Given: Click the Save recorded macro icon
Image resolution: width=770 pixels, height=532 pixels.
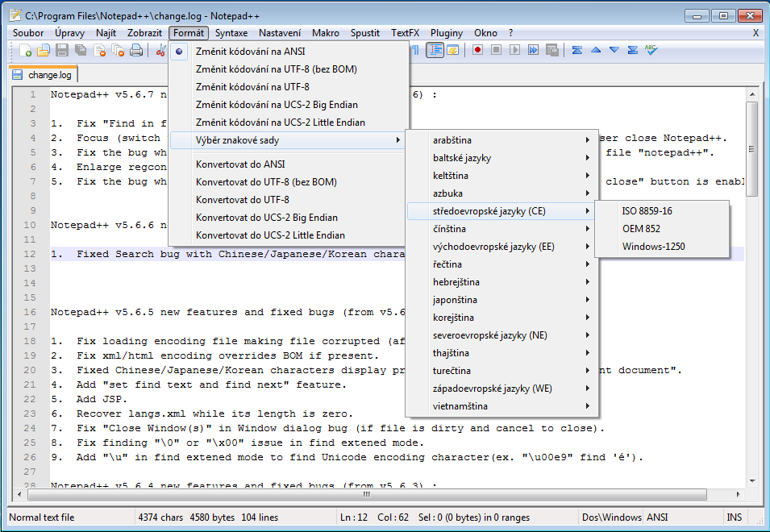Looking at the screenshot, I should (x=552, y=50).
